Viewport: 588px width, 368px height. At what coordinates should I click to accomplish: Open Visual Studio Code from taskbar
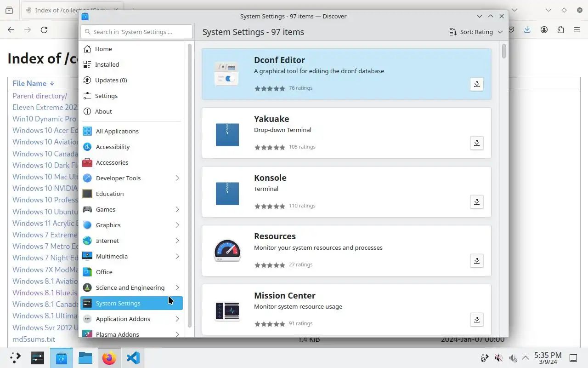tap(133, 358)
